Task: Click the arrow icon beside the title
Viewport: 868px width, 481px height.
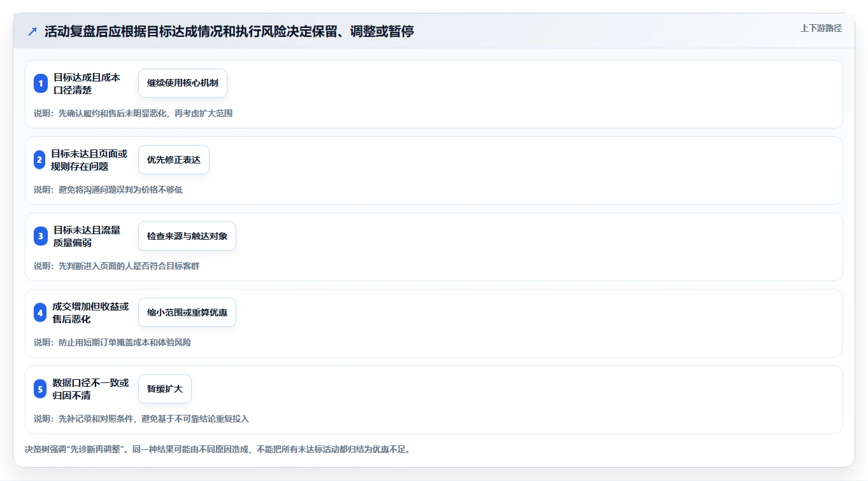Action: click(32, 31)
